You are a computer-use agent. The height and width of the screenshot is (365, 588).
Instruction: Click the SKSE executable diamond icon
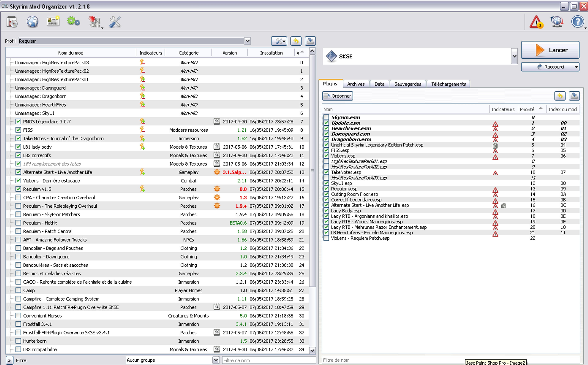click(x=331, y=56)
